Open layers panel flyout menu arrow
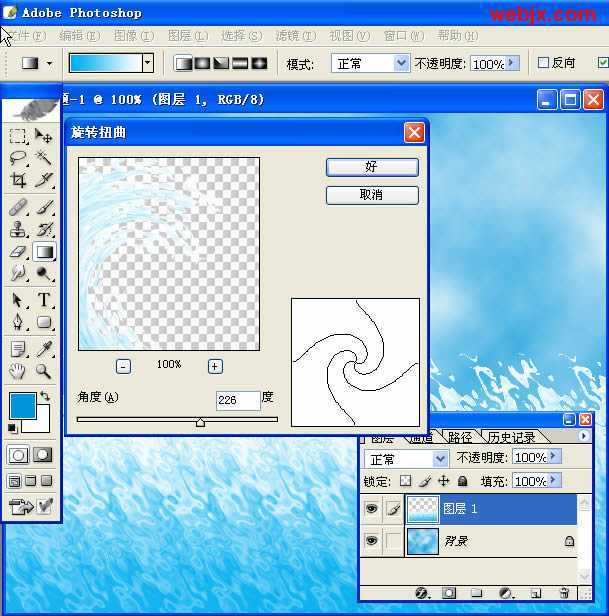The image size is (609, 616). 584,436
